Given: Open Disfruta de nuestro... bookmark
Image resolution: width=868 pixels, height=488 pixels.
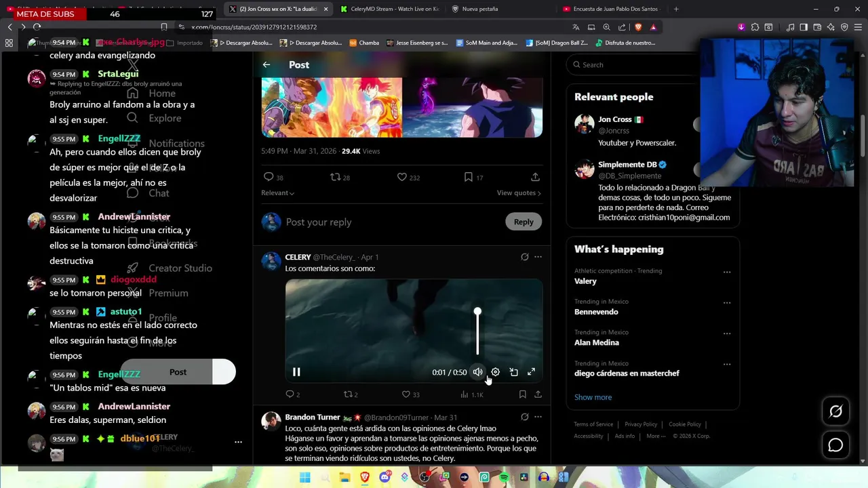Looking at the screenshot, I should tap(625, 43).
